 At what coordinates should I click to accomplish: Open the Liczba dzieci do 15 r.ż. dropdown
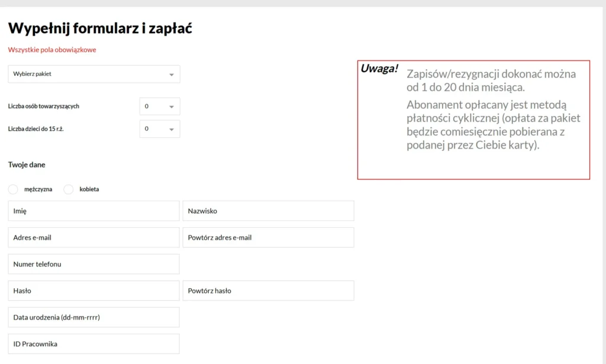[x=159, y=129]
